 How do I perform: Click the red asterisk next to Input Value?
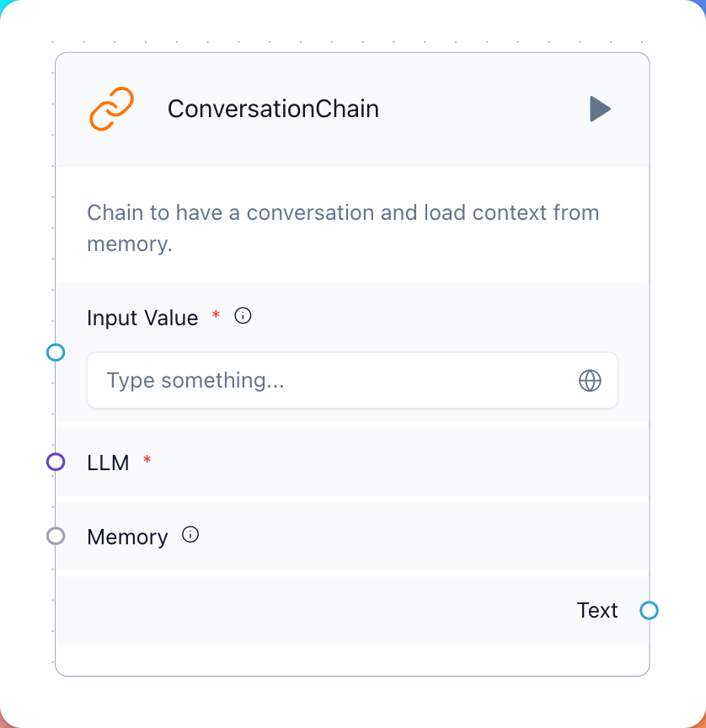point(216,315)
